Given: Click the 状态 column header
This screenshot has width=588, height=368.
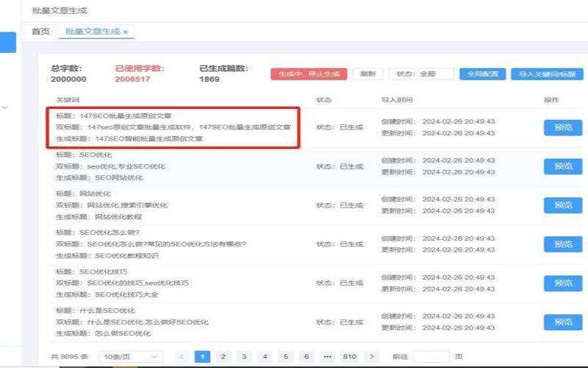Looking at the screenshot, I should pos(324,100).
